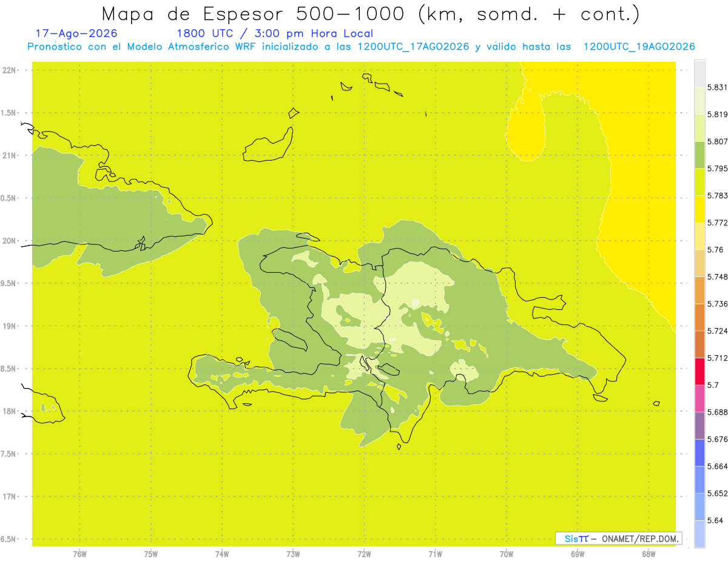The height and width of the screenshot is (562, 728).
Task: Click the pale yellow-green swatch between 5.807 and 5.819
Action: click(x=699, y=127)
